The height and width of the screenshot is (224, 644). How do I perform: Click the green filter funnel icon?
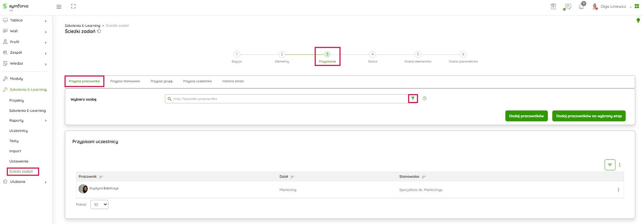(413, 99)
